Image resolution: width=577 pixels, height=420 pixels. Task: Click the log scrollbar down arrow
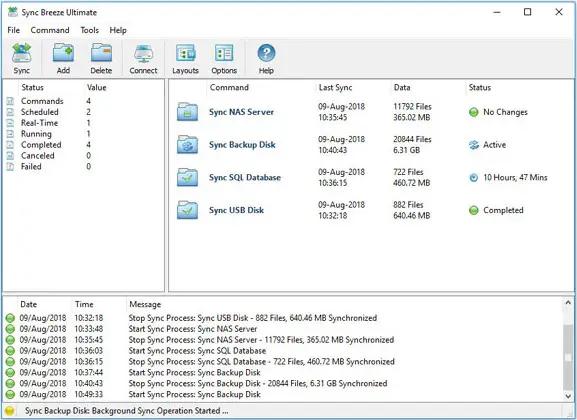[568, 396]
